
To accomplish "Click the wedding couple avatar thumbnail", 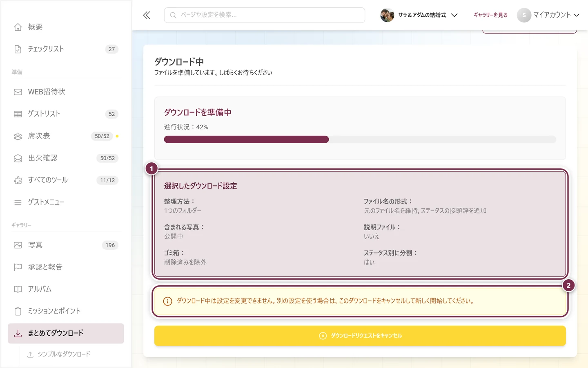I will point(387,15).
